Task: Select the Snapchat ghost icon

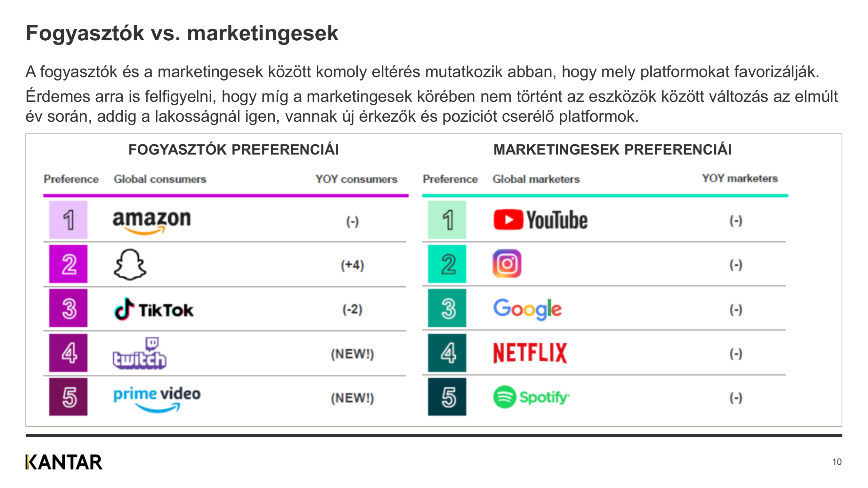Action: (130, 265)
